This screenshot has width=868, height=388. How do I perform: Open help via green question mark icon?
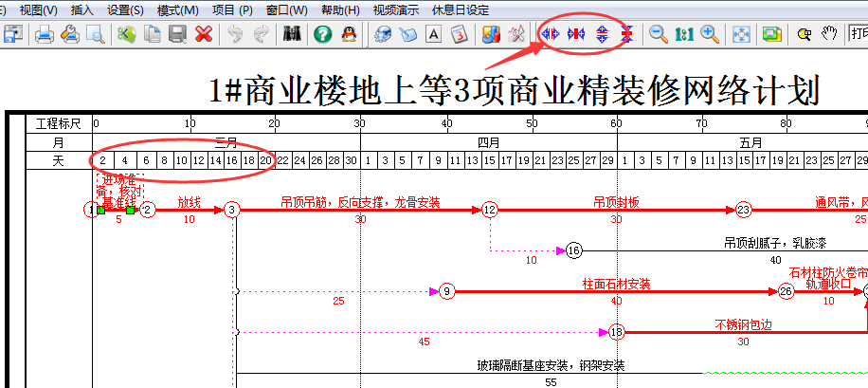(322, 35)
